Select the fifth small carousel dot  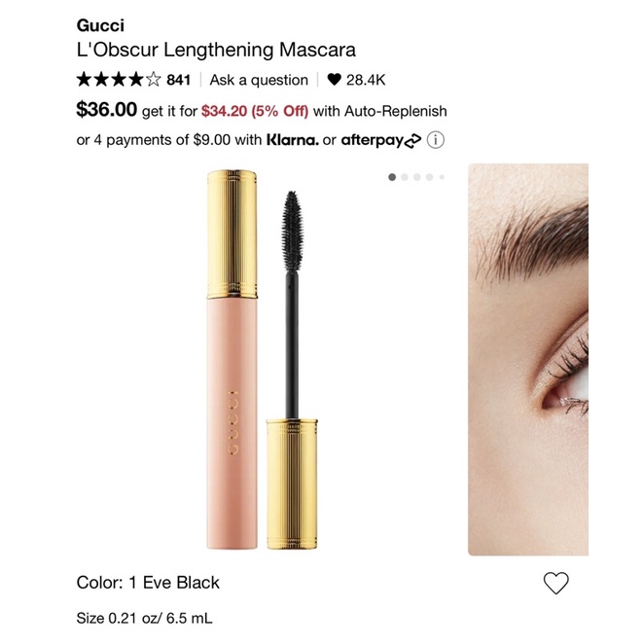coord(442,177)
